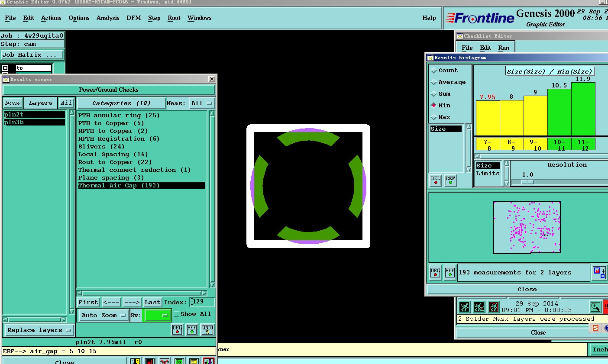This screenshot has height=364, width=608.
Task: Click the Index input field showing 129
Action: [x=202, y=302]
